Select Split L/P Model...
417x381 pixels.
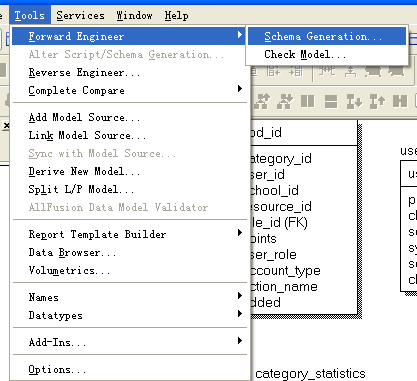coord(129,189)
